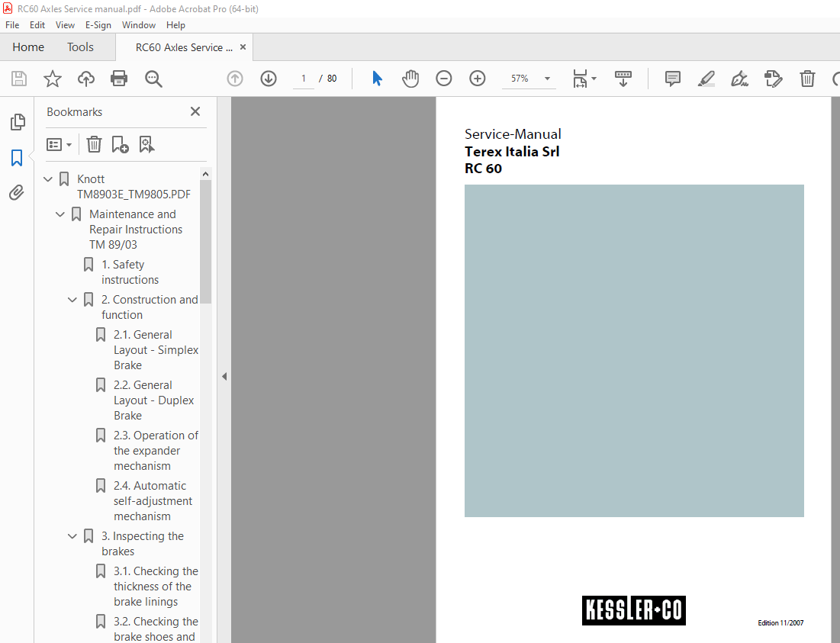Activate the Hand pan tool
The height and width of the screenshot is (643, 840).
tap(410, 79)
